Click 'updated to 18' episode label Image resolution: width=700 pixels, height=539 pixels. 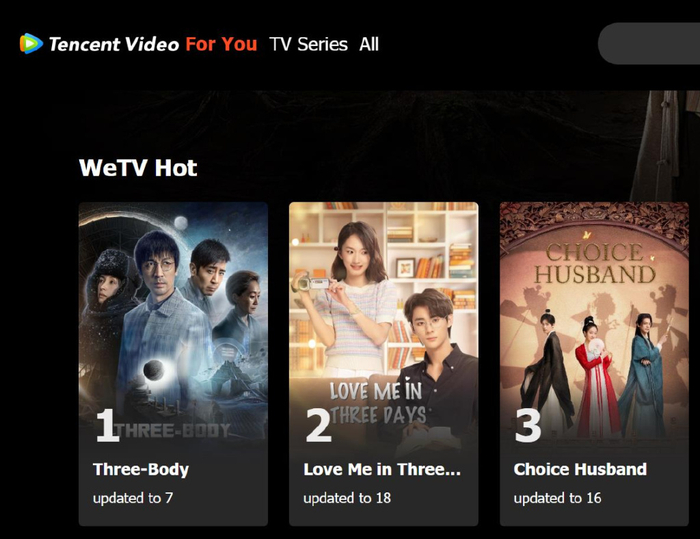pyautogui.click(x=347, y=498)
